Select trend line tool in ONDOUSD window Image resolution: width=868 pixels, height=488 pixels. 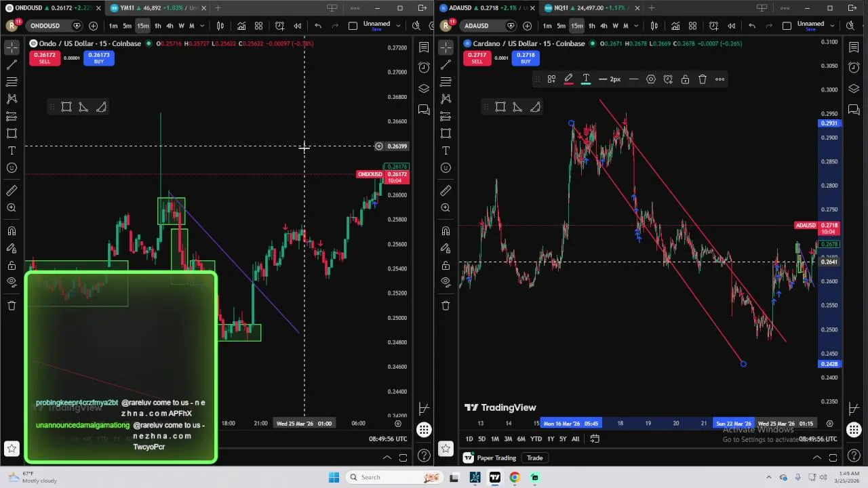12,64
